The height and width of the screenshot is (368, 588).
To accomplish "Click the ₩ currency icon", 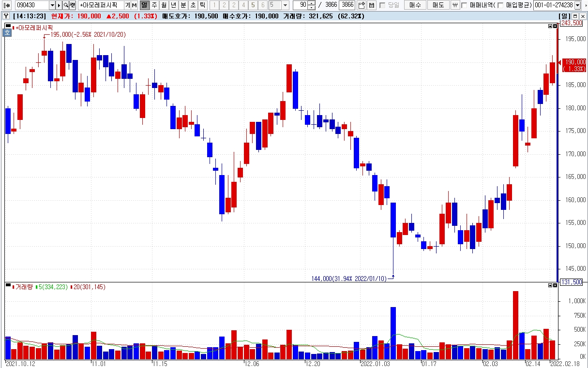I will click(455, 5).
